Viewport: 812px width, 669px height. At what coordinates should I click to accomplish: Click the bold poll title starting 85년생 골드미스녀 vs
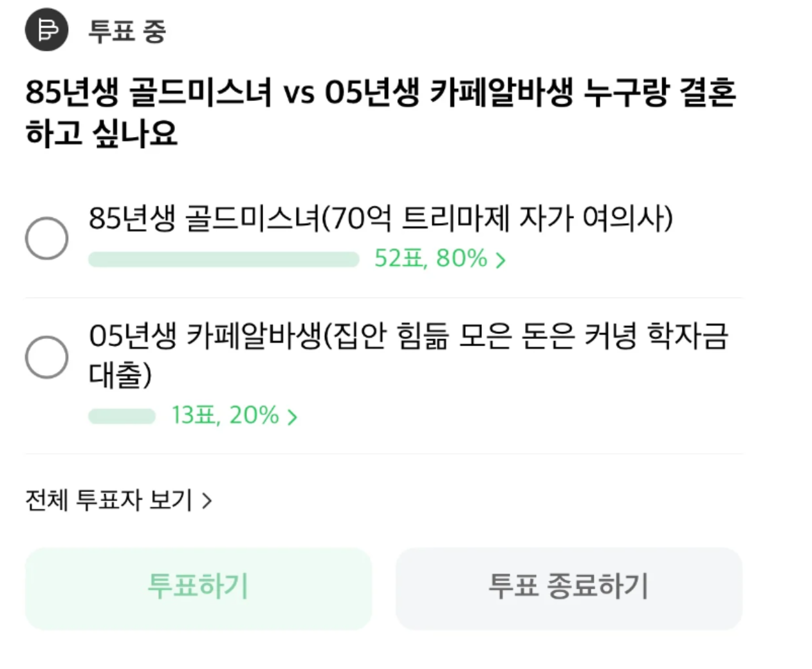tap(381, 113)
